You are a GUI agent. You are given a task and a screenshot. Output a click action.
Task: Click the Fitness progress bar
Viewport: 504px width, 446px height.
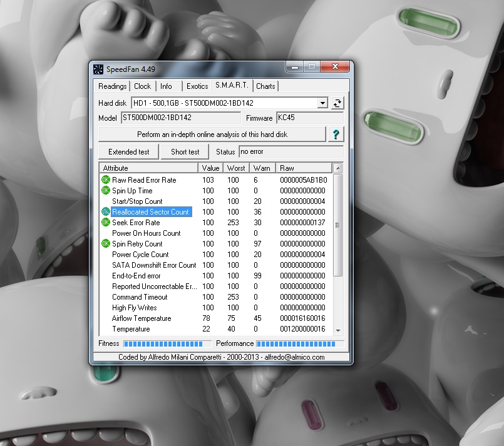tap(167, 344)
